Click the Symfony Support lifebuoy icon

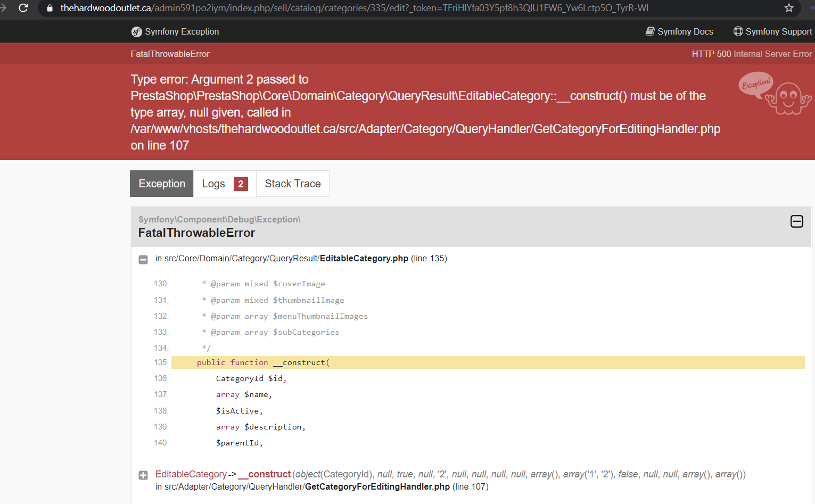pos(738,31)
